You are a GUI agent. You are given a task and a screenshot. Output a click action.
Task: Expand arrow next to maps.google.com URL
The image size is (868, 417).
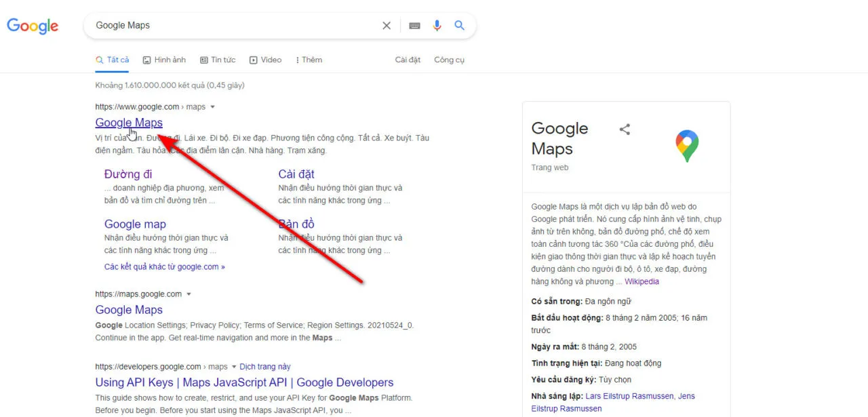point(189,294)
